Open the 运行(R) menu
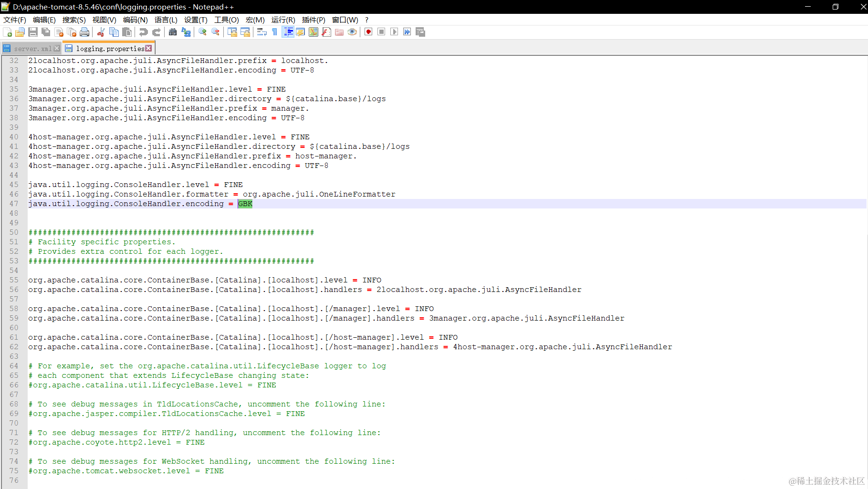This screenshot has width=868, height=489. click(x=283, y=20)
